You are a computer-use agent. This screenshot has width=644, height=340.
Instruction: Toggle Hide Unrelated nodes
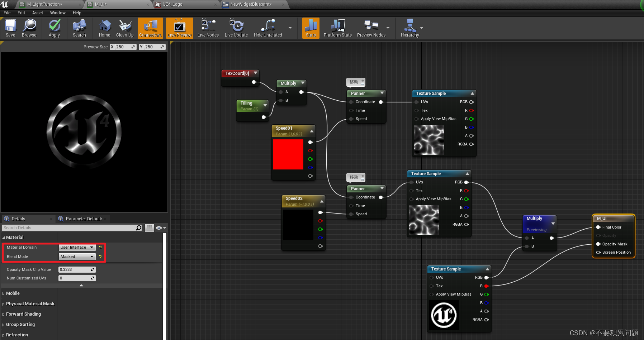coord(268,28)
